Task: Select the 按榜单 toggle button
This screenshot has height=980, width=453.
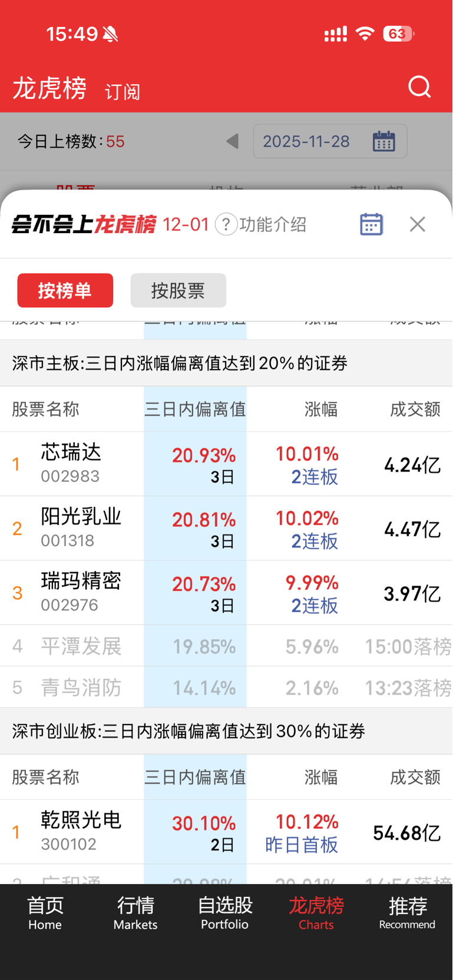Action: pos(65,290)
